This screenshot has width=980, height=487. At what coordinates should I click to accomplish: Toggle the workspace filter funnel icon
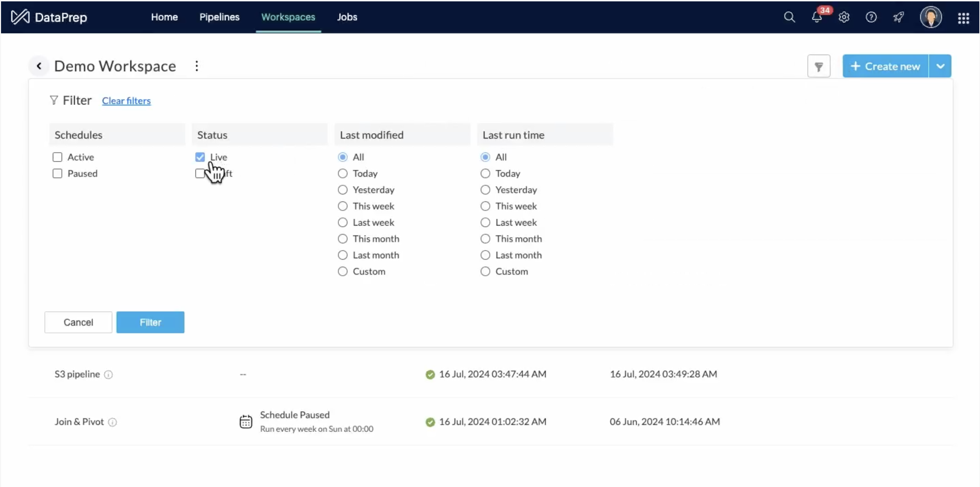click(x=819, y=67)
